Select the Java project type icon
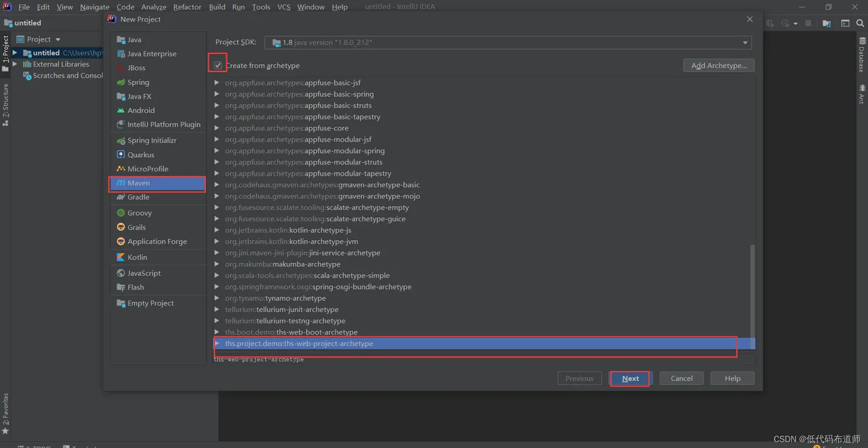 click(121, 40)
